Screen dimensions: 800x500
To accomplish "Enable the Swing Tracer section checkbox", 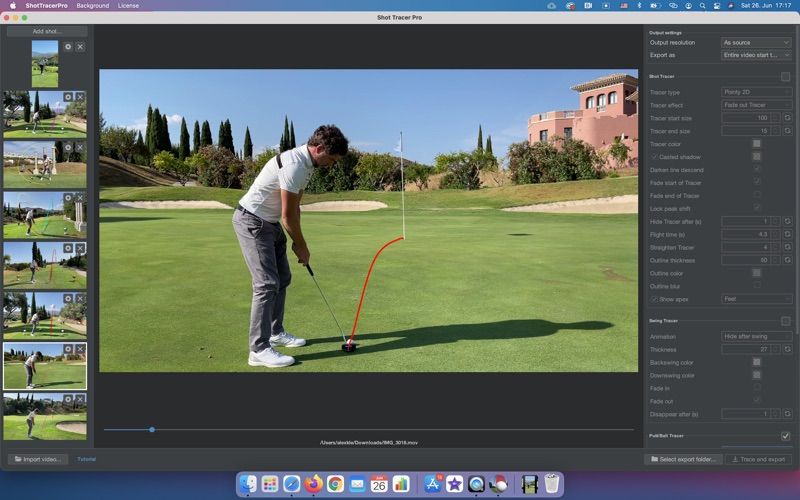I will coord(785,321).
